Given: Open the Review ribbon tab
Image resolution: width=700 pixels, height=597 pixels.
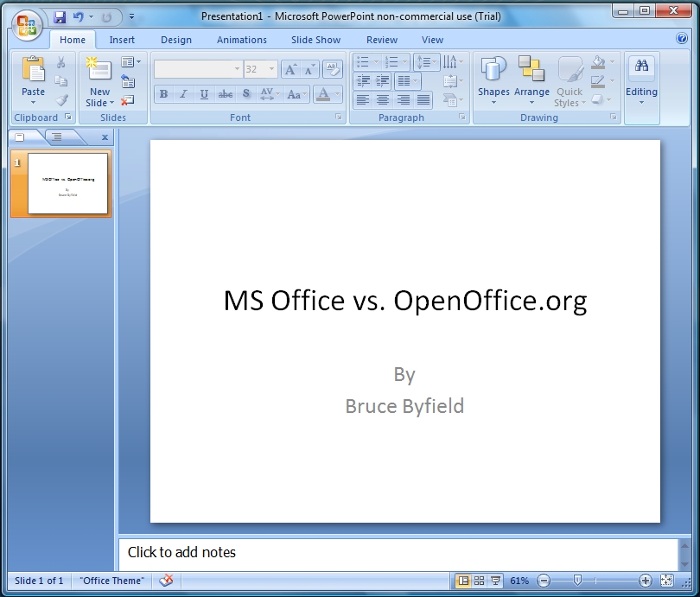Looking at the screenshot, I should click(381, 39).
